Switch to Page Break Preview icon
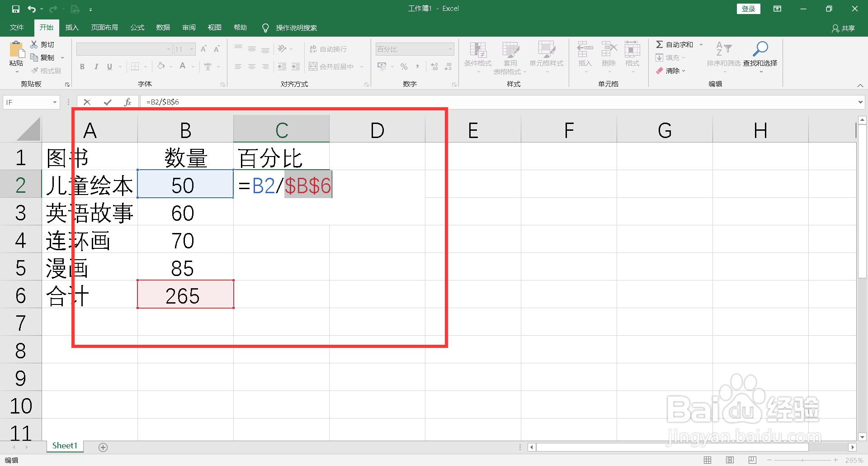Image resolution: width=868 pixels, height=466 pixels. [x=752, y=460]
